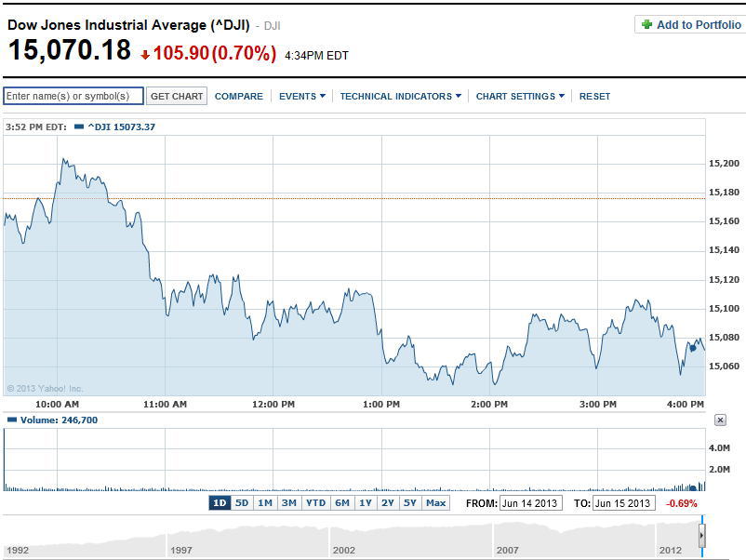Viewport: 746px width, 560px height.
Task: Click the 15,200 axis label
Action: coord(724,163)
